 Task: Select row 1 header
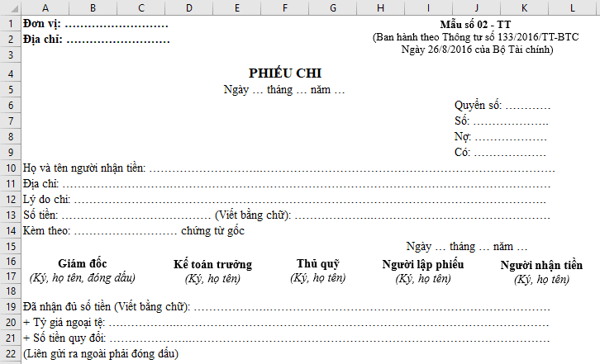coord(11,24)
